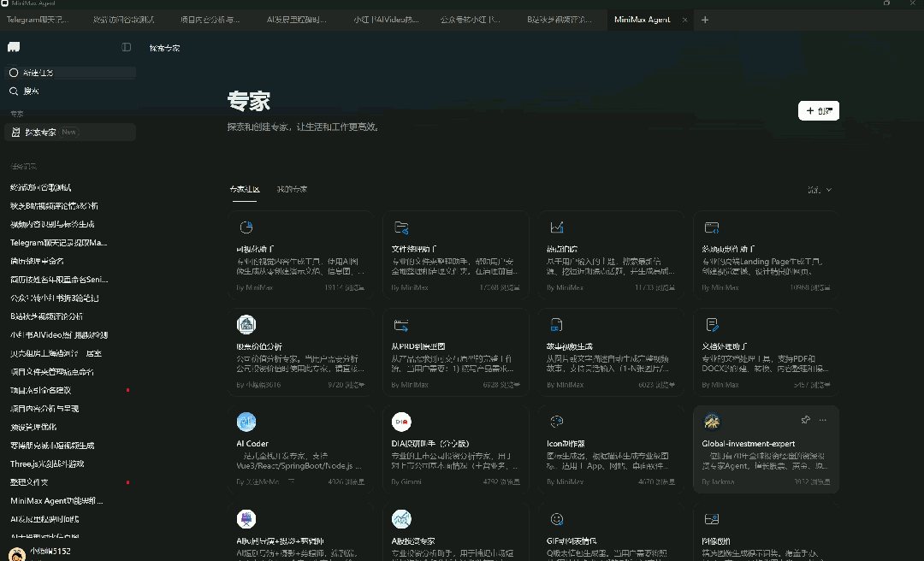
Task: Click the Icon maker palette icon
Action: [x=557, y=422]
